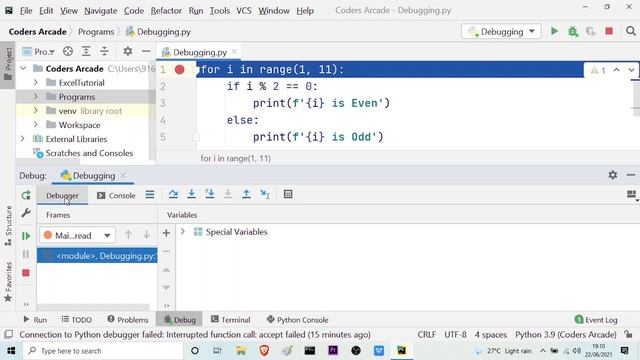Open the Run tool window button
Viewport: 640px width, 360px height.
[35, 320]
